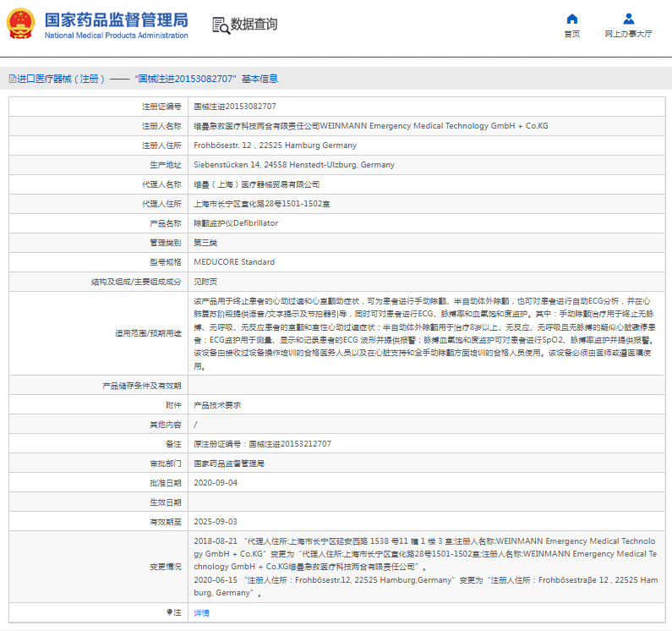Open 网上办事大厅 text in header
Viewport: 672px width, 631px height.
[628, 34]
